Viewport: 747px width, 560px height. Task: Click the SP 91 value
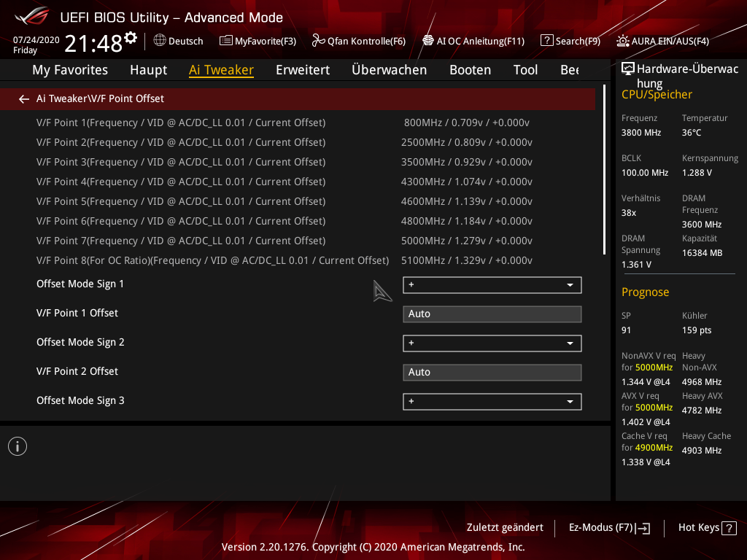[x=626, y=330]
